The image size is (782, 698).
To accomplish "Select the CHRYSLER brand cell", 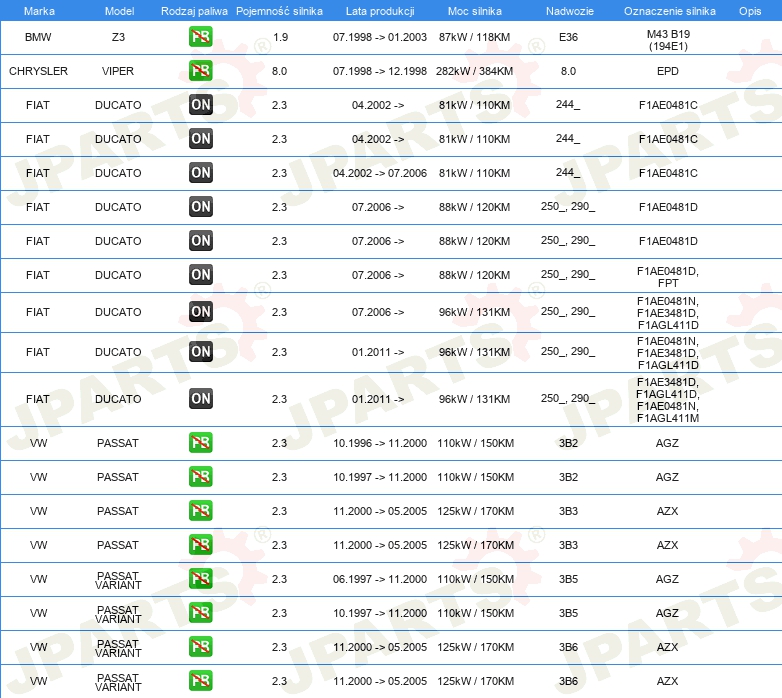I will pos(38,71).
